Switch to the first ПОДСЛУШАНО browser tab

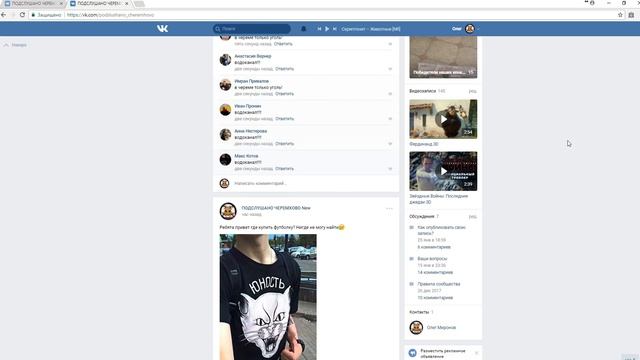pos(33,3)
